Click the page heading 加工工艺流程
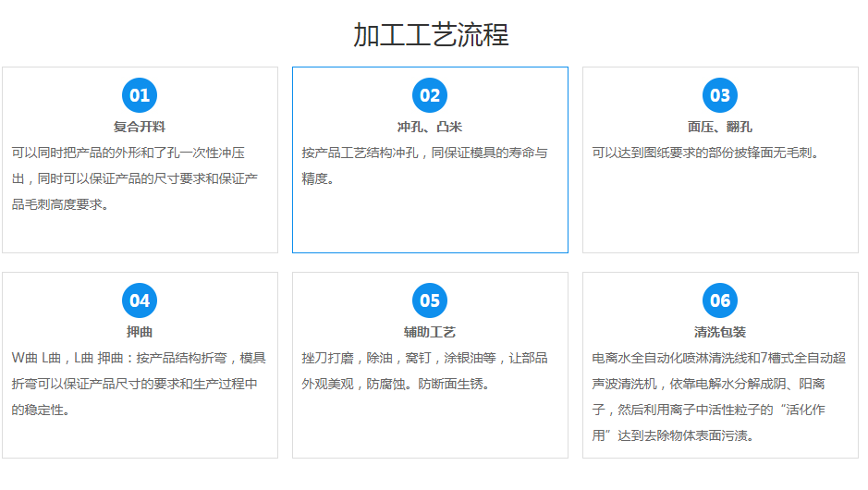 pyautogui.click(x=431, y=35)
